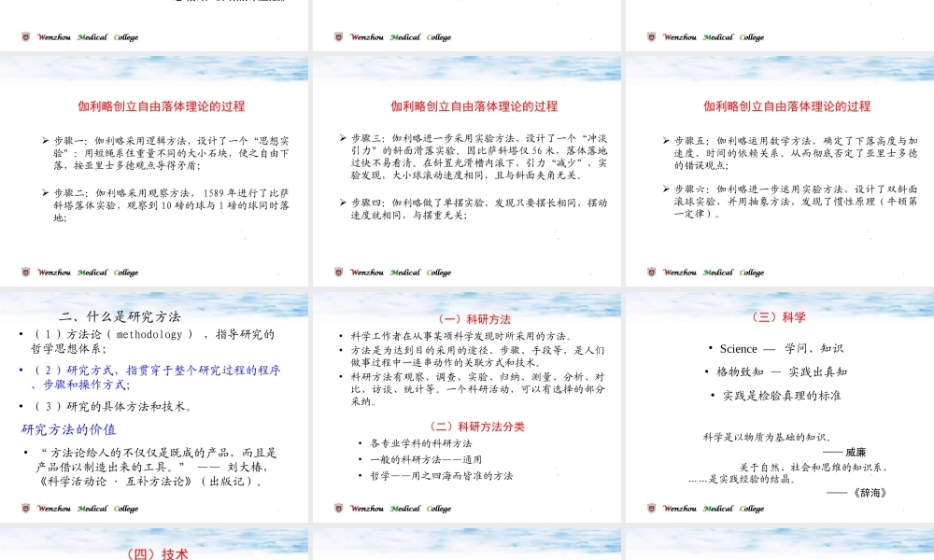Click the college crest on the 步骤五 slide footer
Screen dimensions: 934x560
click(651, 273)
